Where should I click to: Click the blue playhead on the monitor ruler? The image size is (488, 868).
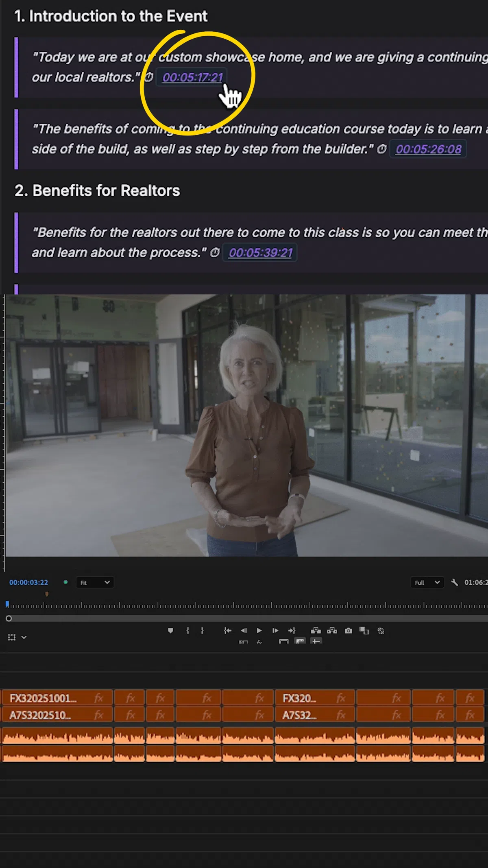click(7, 604)
